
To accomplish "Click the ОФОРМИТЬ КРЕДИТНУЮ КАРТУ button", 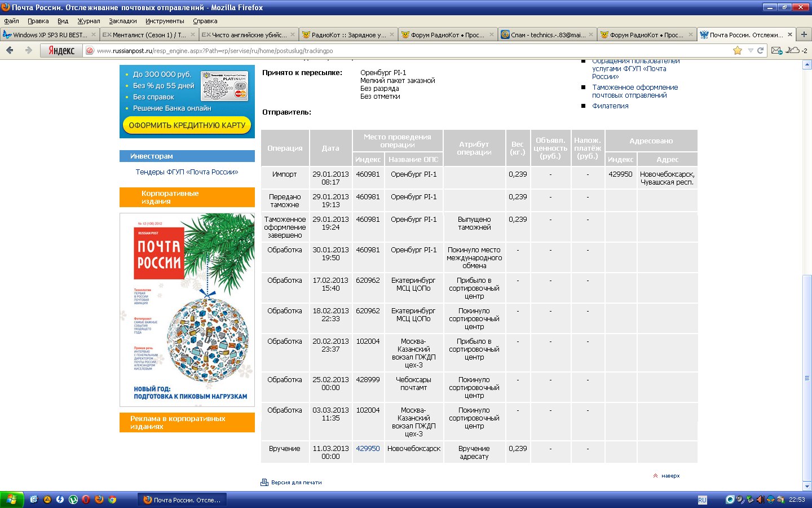I will [x=187, y=125].
